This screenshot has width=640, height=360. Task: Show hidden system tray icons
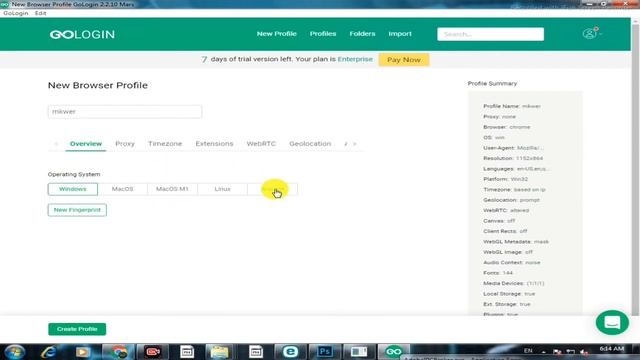pos(544,351)
